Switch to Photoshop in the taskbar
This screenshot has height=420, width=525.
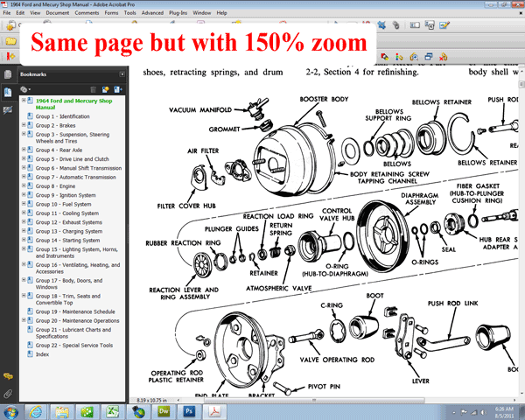pos(189,412)
